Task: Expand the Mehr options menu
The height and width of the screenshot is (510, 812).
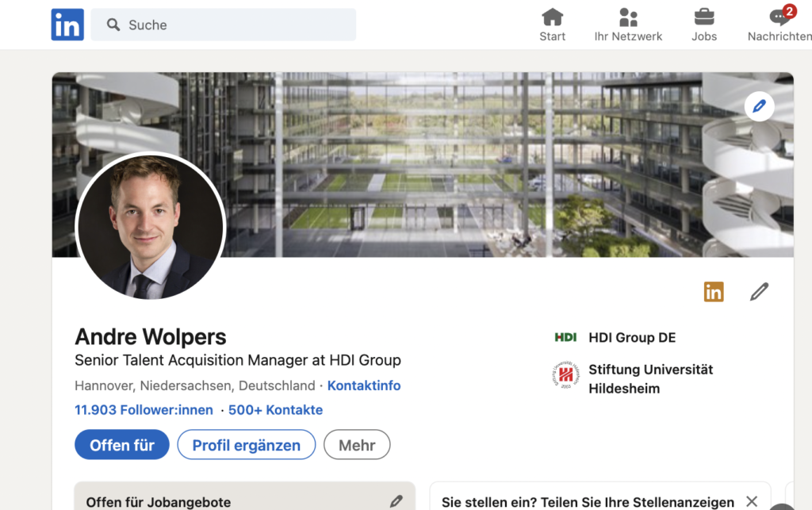Action: tap(357, 445)
